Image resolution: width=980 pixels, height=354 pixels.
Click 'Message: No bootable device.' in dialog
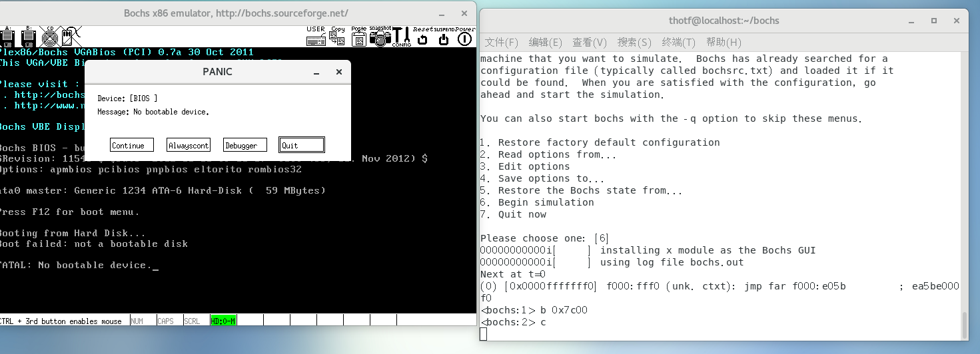pos(153,112)
